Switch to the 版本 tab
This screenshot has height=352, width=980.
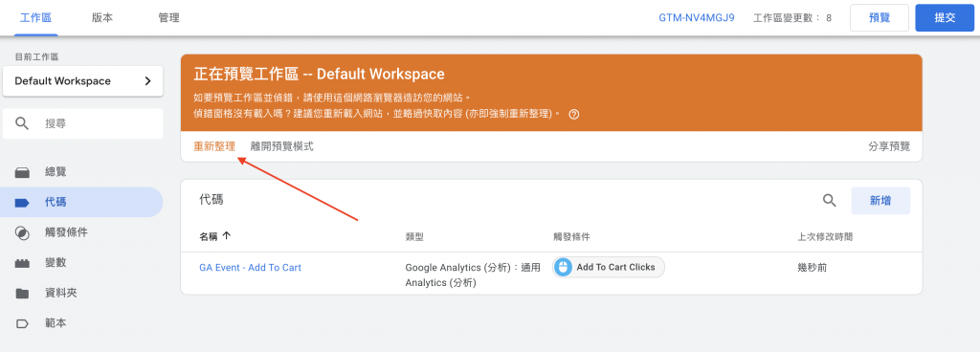pos(102,18)
